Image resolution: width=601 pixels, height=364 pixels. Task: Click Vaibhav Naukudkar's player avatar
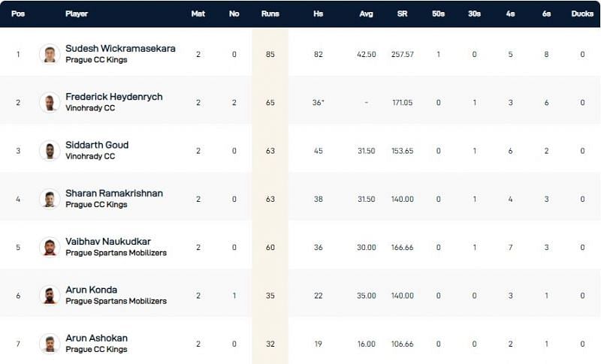(x=50, y=247)
